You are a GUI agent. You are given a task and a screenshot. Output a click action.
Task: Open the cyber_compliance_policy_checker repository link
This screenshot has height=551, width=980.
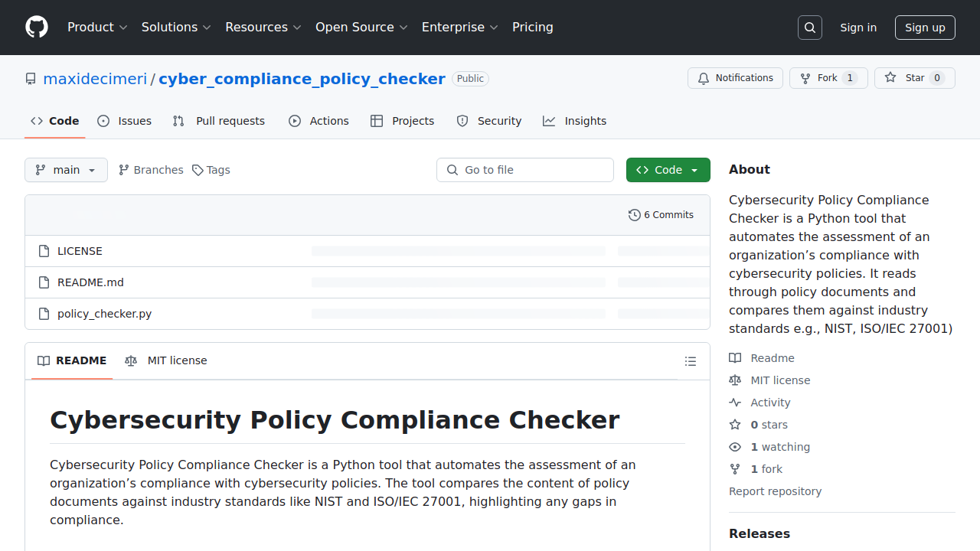tap(302, 79)
